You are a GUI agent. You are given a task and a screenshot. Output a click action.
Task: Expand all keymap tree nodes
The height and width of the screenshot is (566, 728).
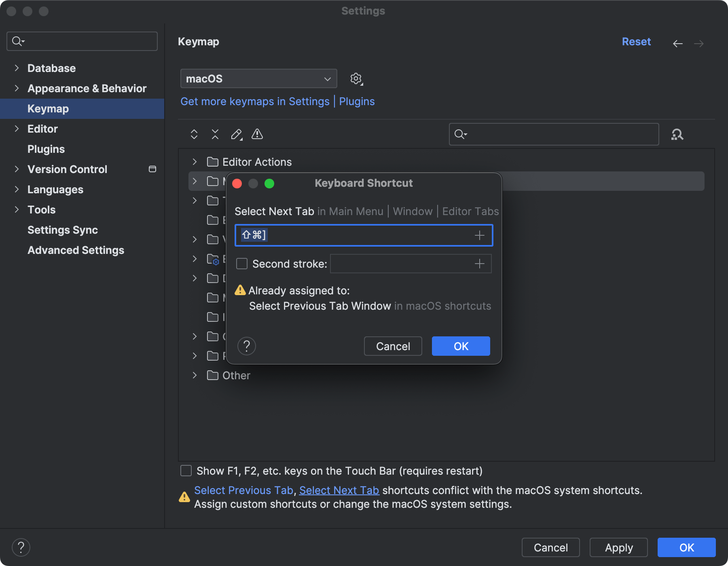(194, 134)
